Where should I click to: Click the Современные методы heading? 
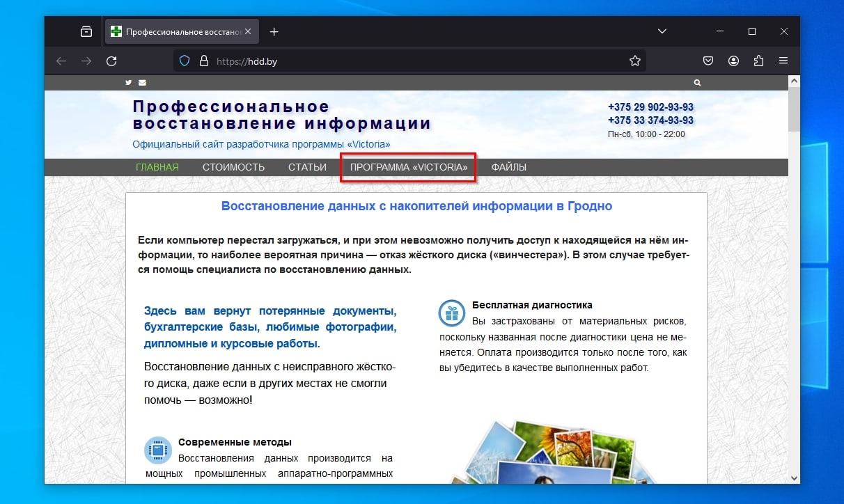235,442
